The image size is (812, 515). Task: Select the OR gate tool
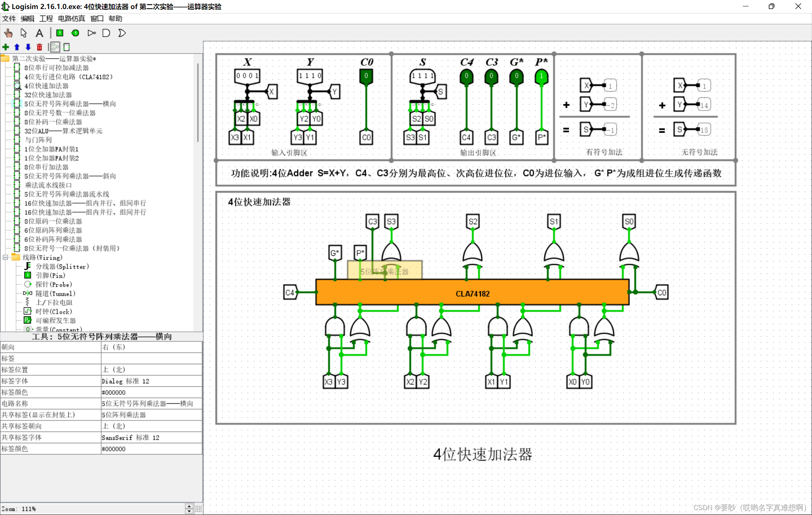click(x=122, y=33)
